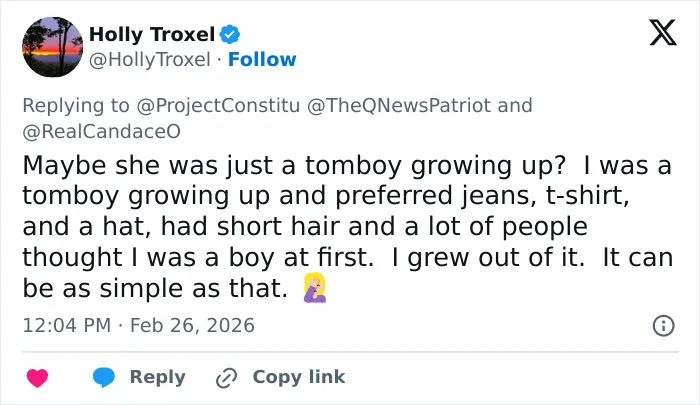
Task: Visit the @HollyTroxel handle
Action: 150,59
